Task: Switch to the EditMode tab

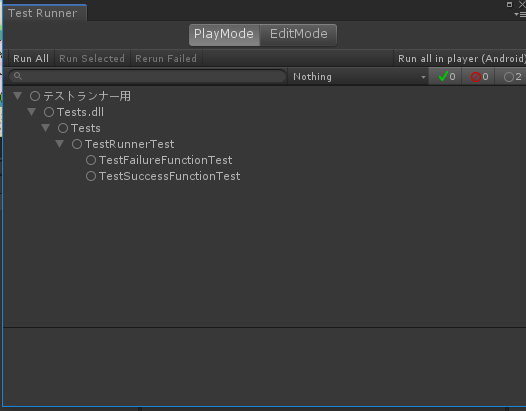Action: [299, 35]
